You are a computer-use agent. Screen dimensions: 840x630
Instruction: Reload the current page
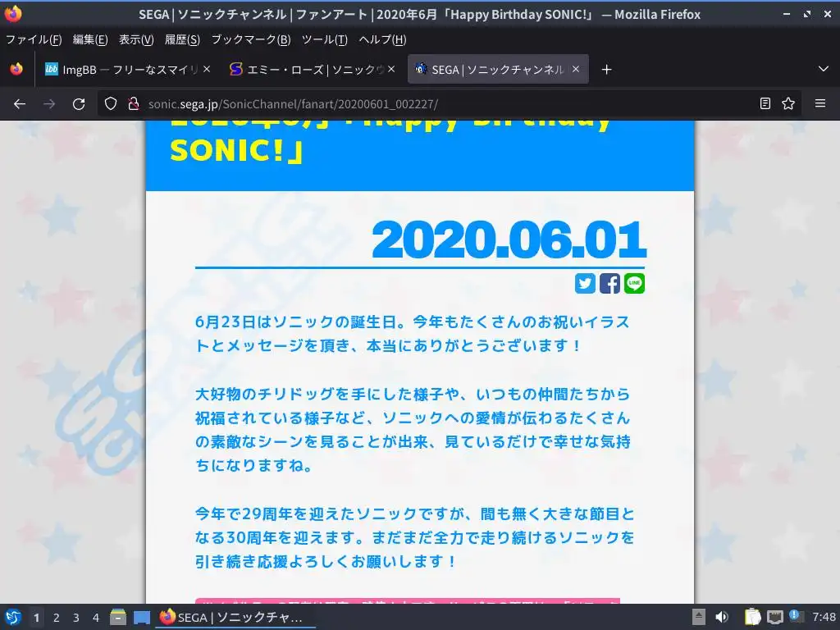coord(79,104)
